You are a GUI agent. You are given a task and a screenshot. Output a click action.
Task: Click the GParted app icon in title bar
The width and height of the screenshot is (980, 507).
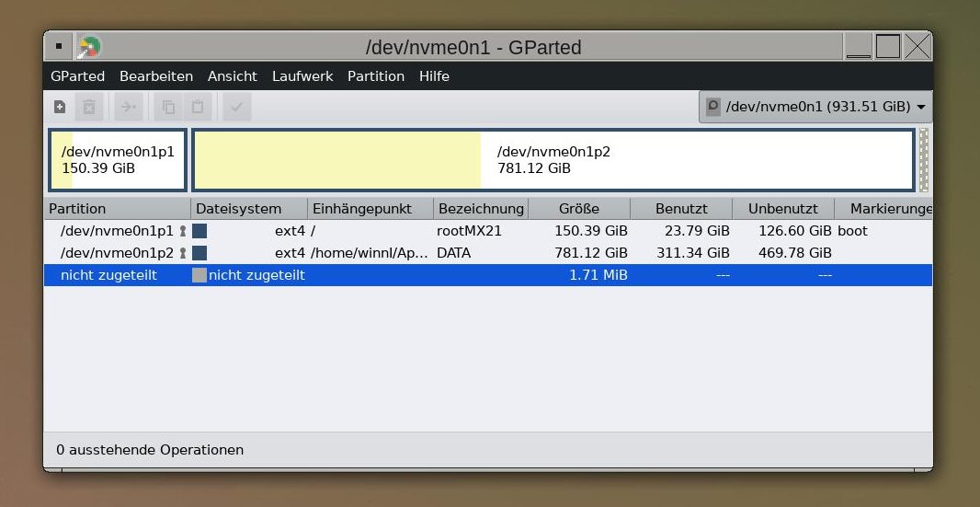tap(89, 46)
